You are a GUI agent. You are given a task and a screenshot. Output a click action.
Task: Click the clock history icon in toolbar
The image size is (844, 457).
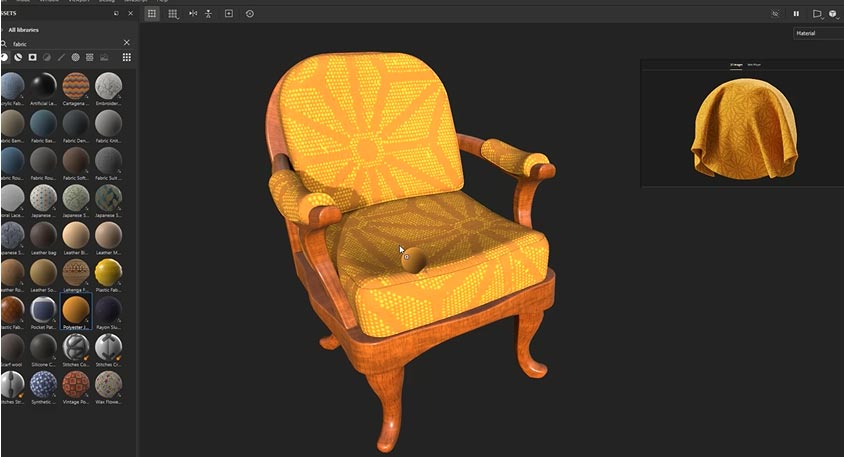coord(249,14)
